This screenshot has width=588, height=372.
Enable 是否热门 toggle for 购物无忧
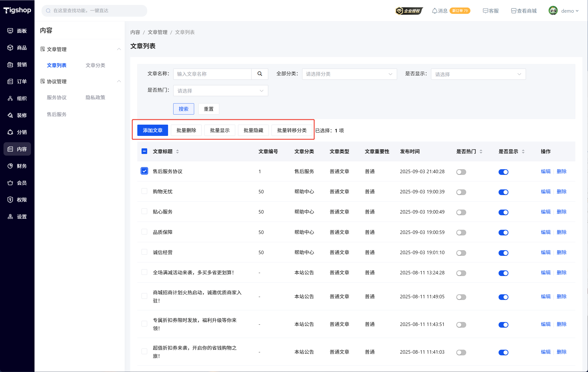coord(461,192)
